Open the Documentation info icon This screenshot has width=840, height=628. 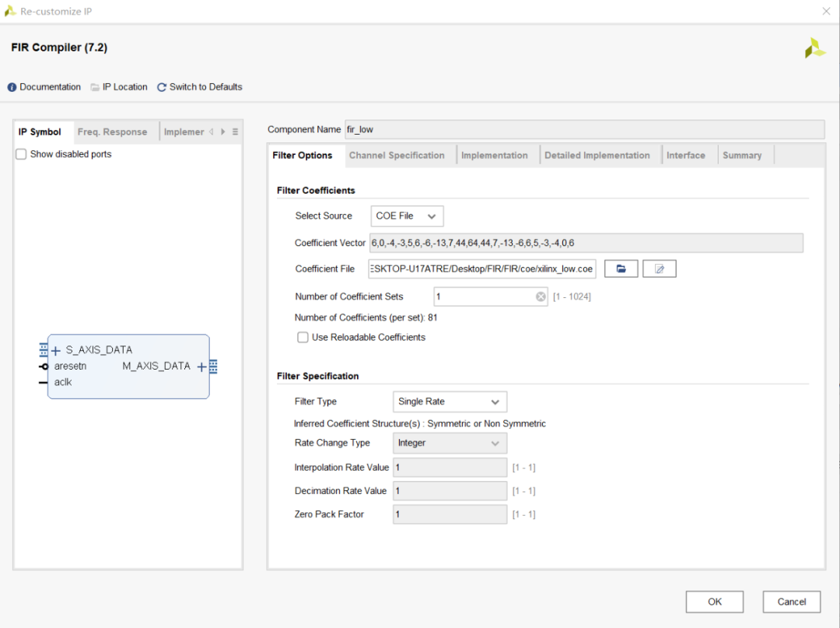tap(12, 87)
